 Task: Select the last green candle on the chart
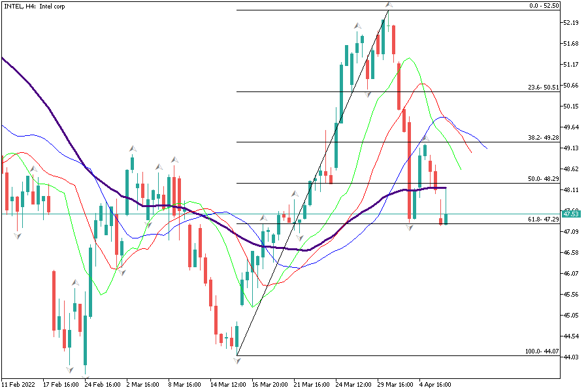pyautogui.click(x=446, y=219)
